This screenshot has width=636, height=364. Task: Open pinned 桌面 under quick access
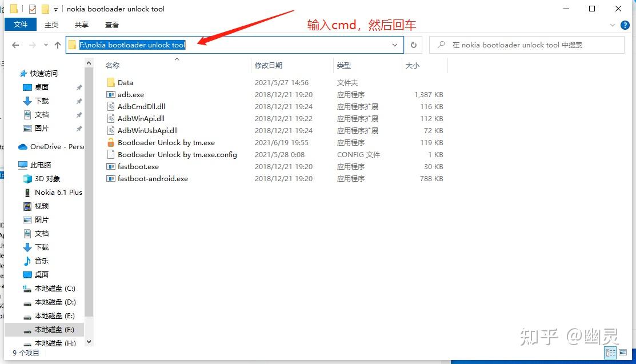pyautogui.click(x=41, y=87)
